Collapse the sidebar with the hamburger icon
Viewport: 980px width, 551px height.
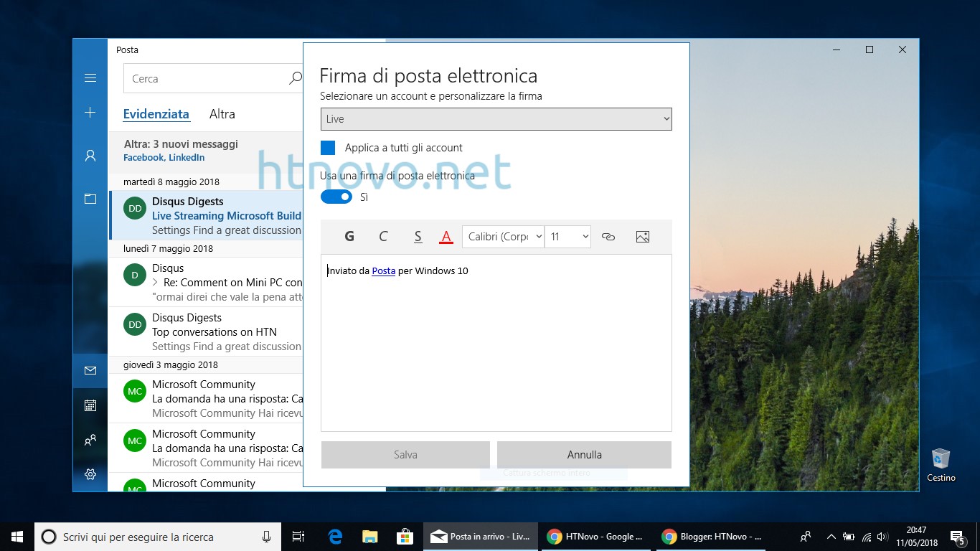pyautogui.click(x=90, y=77)
